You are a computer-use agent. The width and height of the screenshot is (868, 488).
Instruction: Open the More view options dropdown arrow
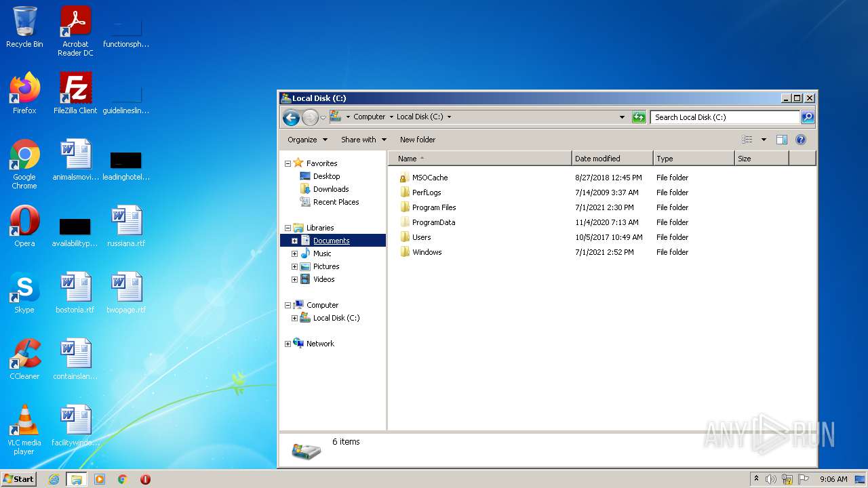coord(764,140)
